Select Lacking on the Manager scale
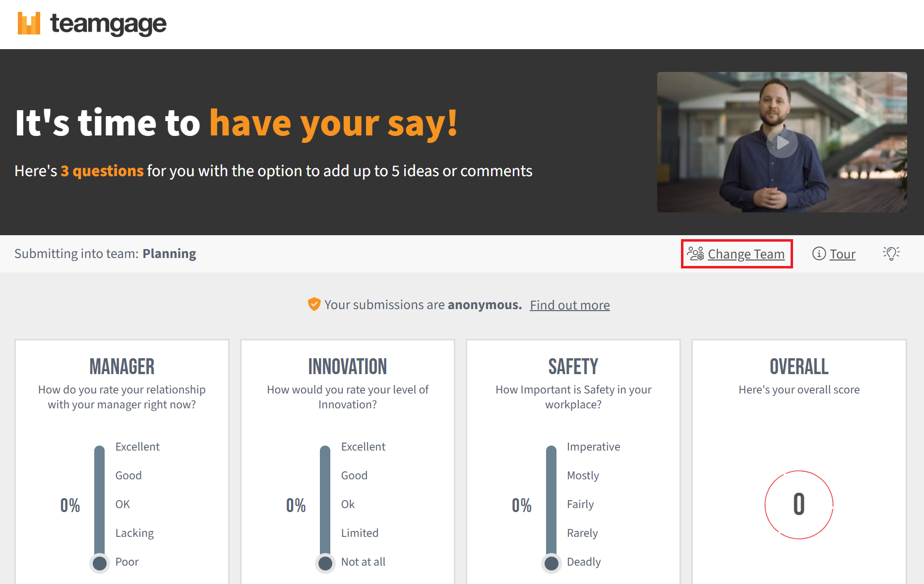This screenshot has height=584, width=924. coord(134,533)
